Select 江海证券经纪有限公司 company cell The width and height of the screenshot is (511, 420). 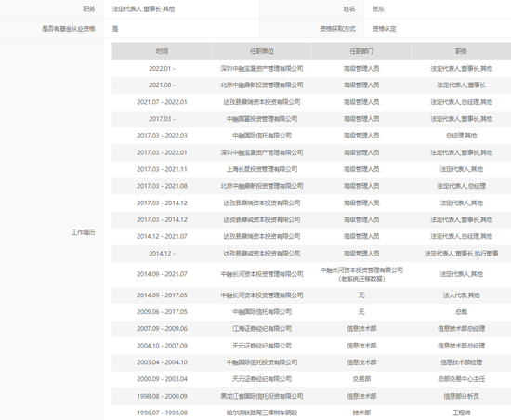pos(262,328)
